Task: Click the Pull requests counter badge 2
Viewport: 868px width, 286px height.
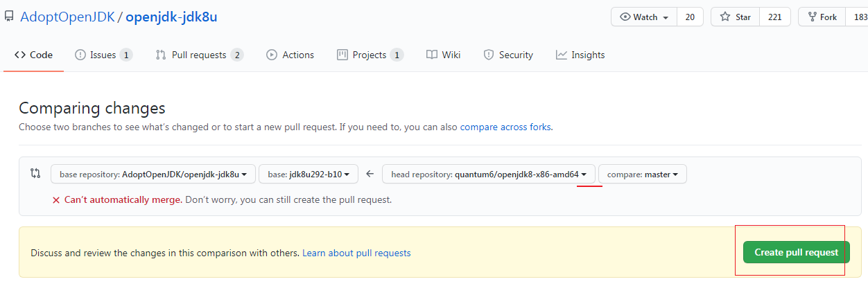Action: (237, 55)
